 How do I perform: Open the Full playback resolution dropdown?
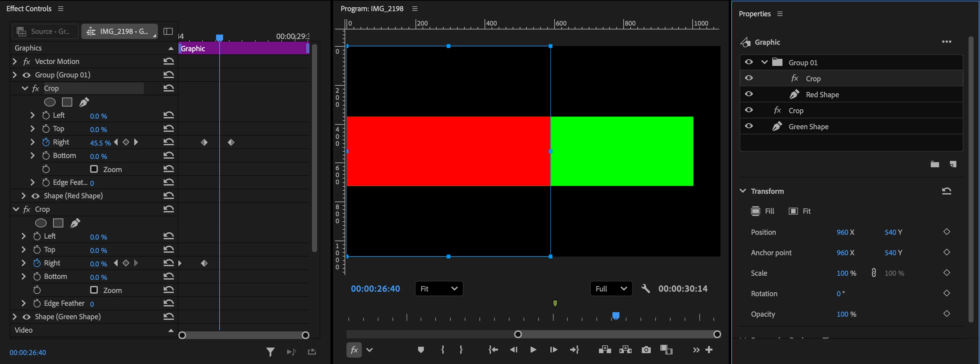click(611, 289)
